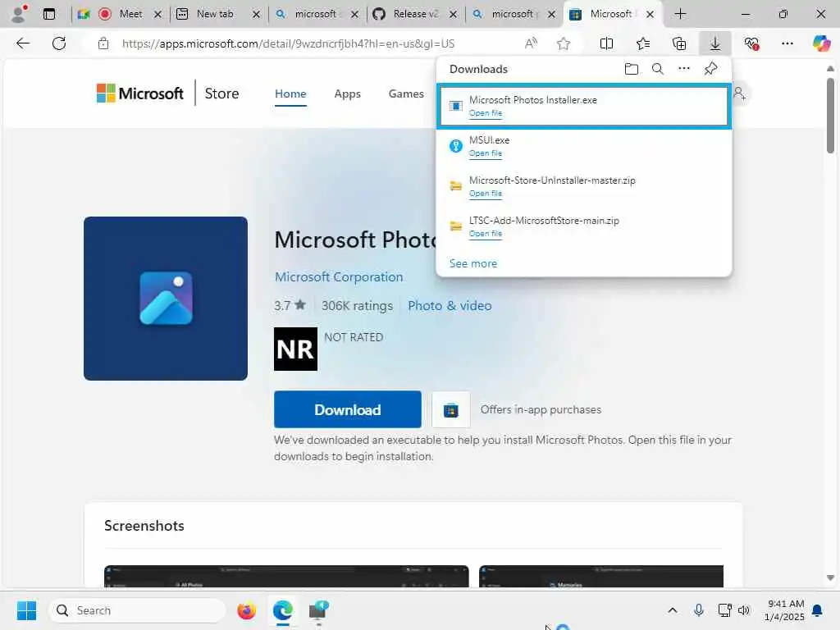Refresh the current page
Viewport: 840px width, 630px height.
pos(59,43)
